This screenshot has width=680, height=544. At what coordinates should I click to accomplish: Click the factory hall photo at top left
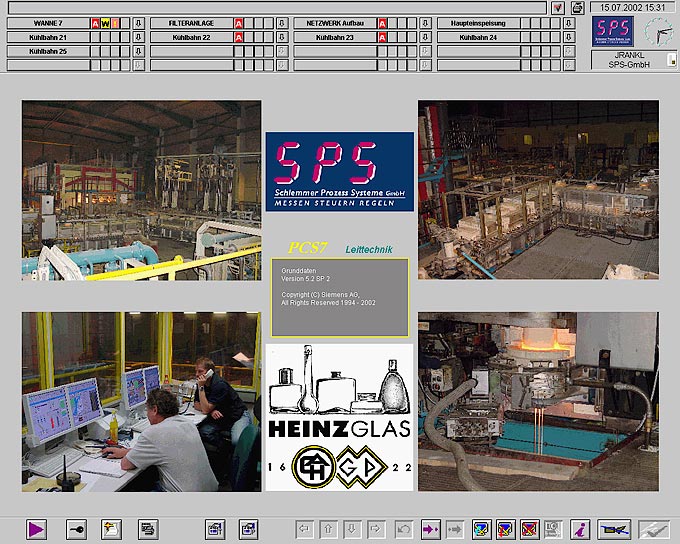point(142,190)
